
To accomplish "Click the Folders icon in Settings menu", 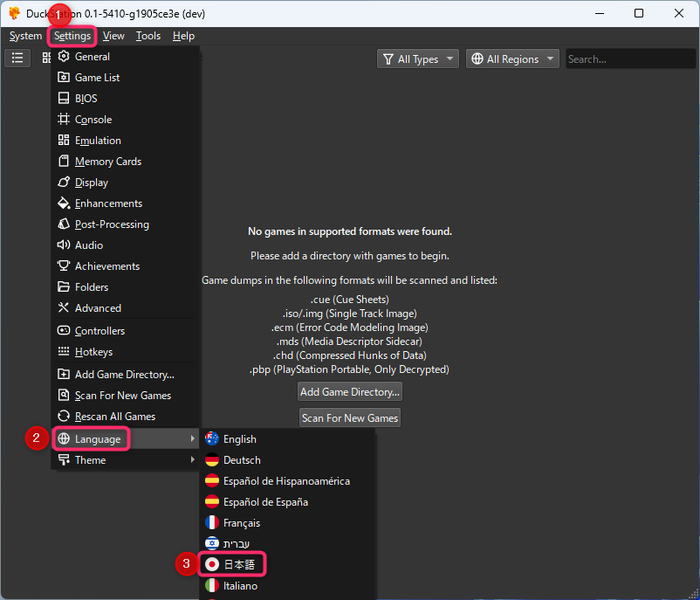I will click(x=64, y=286).
